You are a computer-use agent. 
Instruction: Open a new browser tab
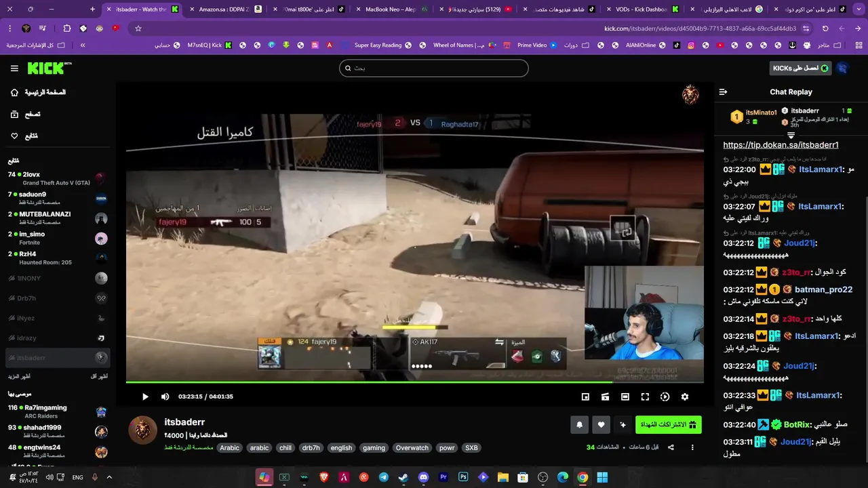pyautogui.click(x=93, y=9)
